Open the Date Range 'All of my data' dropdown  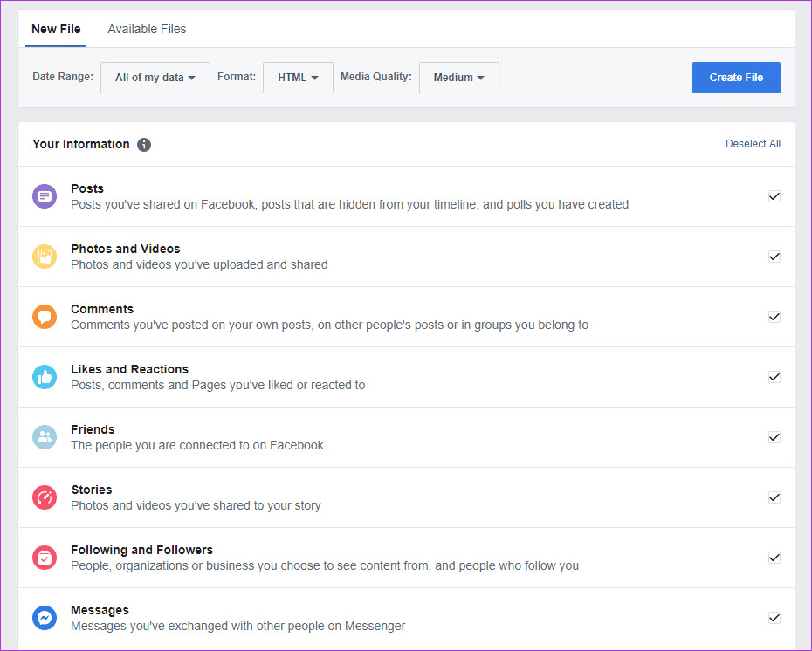[x=155, y=78]
